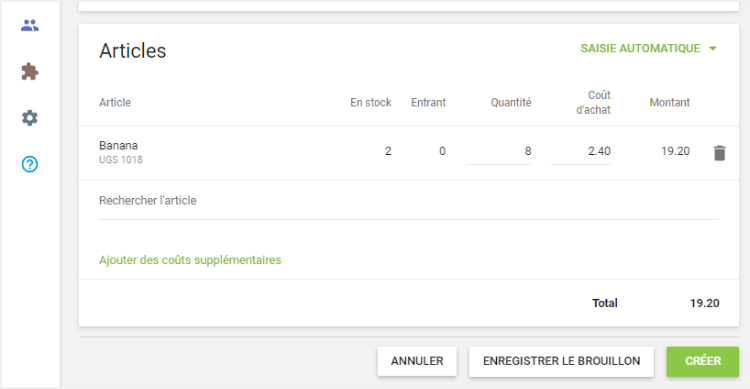Click the En stock column header
750x389 pixels.
pyautogui.click(x=371, y=102)
